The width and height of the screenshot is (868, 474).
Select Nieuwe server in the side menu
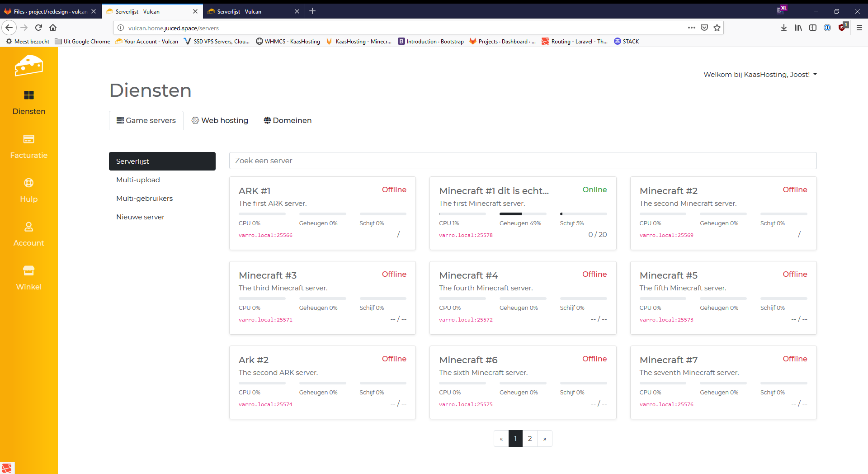(x=140, y=217)
